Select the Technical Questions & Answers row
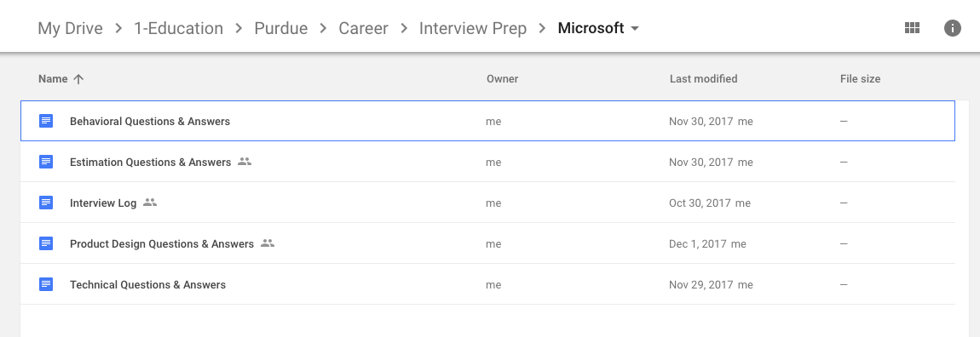 click(x=487, y=284)
